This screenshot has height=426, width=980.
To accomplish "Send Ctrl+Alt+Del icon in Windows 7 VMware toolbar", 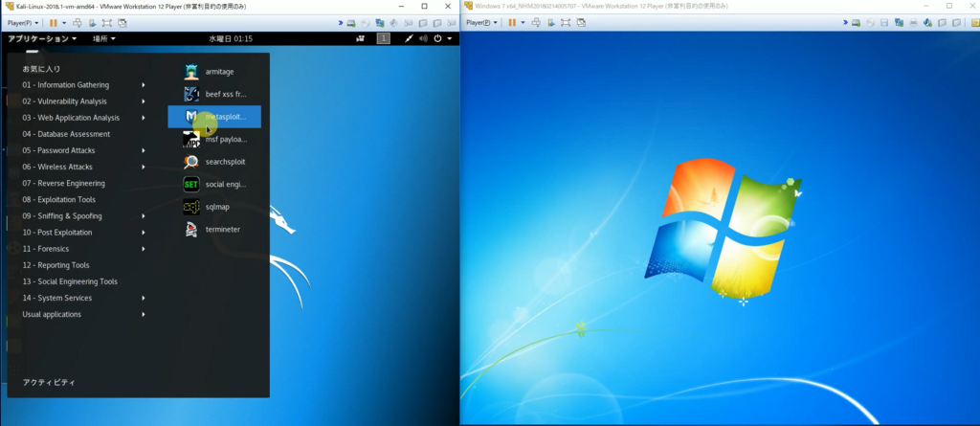I will (x=536, y=23).
